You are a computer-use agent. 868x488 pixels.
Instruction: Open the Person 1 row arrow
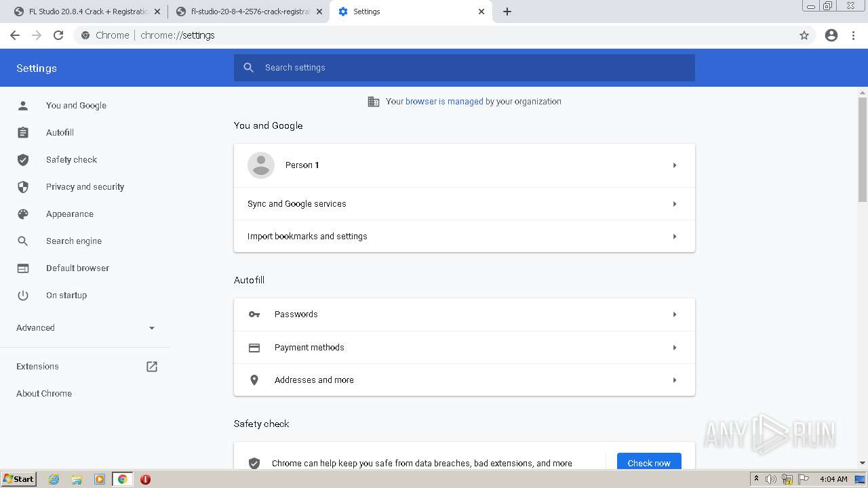click(675, 165)
